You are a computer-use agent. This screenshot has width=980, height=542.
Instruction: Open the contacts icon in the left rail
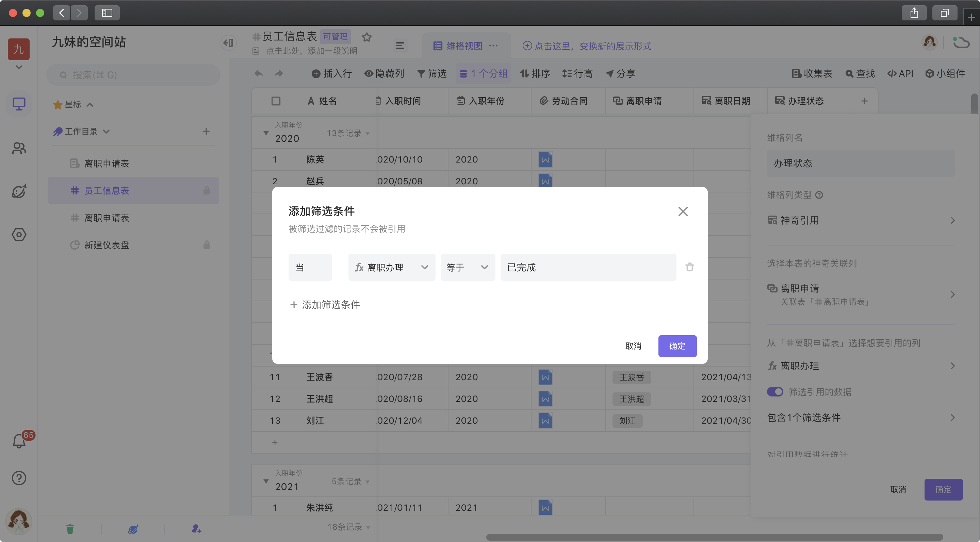tap(19, 148)
